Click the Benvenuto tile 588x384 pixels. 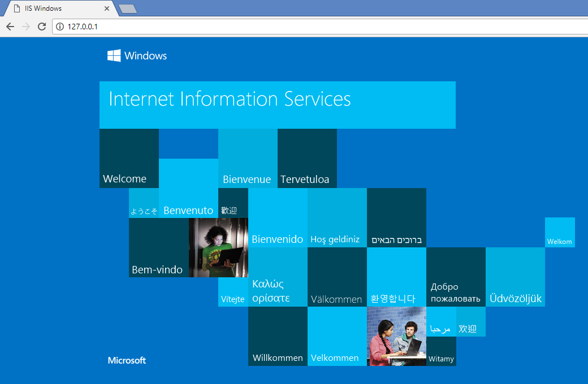pos(189,189)
